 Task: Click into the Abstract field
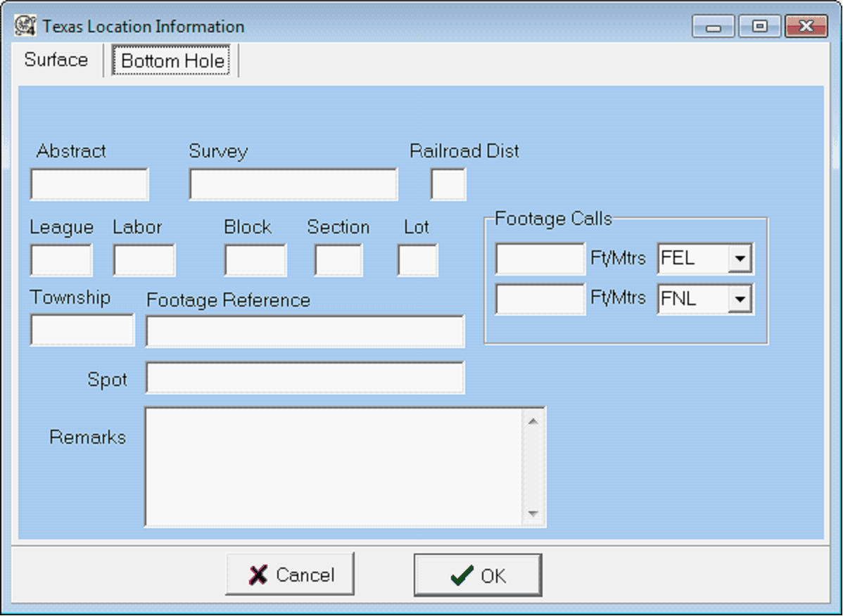89,185
